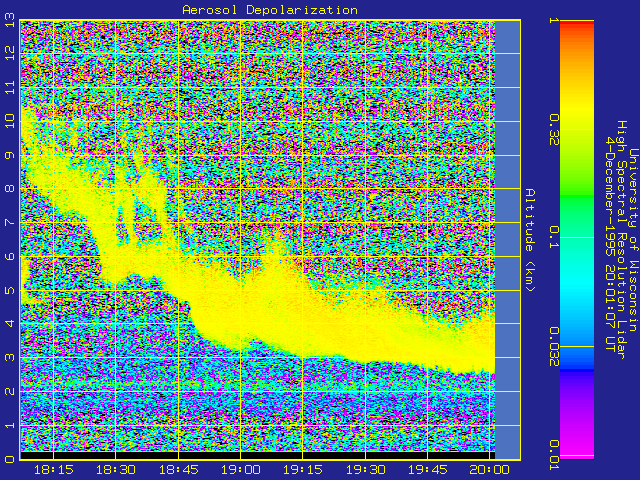Click the 20:00 time axis label
This screenshot has width=640, height=480.
(489, 470)
